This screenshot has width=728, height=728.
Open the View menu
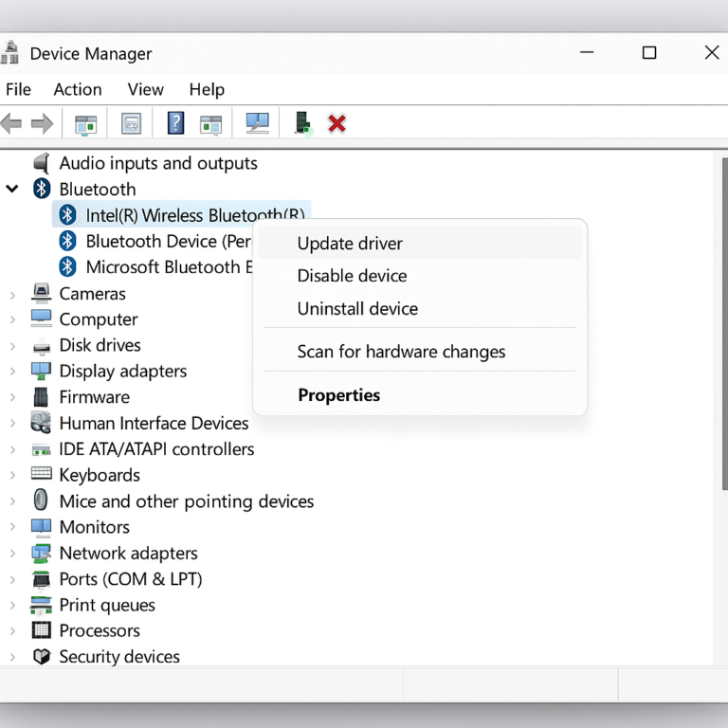(145, 89)
